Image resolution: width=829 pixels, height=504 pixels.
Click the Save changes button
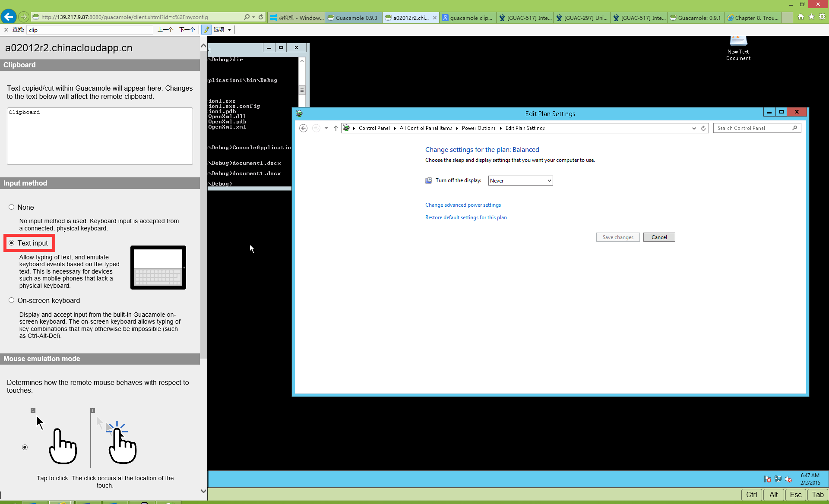click(617, 237)
